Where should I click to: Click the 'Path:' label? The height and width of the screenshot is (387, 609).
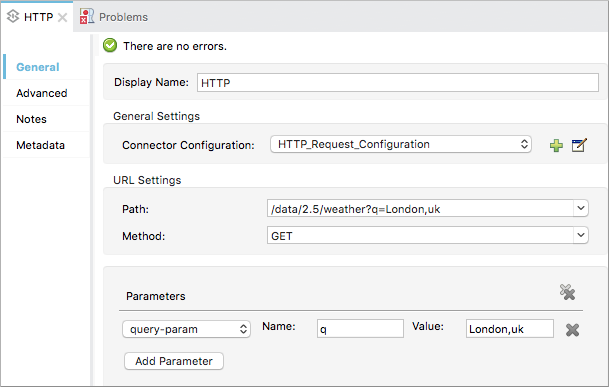click(136, 209)
